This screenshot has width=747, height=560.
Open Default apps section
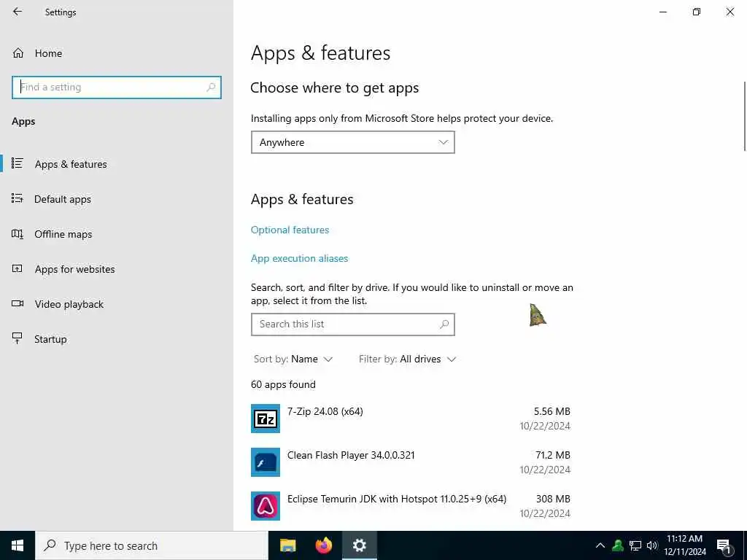tap(63, 199)
